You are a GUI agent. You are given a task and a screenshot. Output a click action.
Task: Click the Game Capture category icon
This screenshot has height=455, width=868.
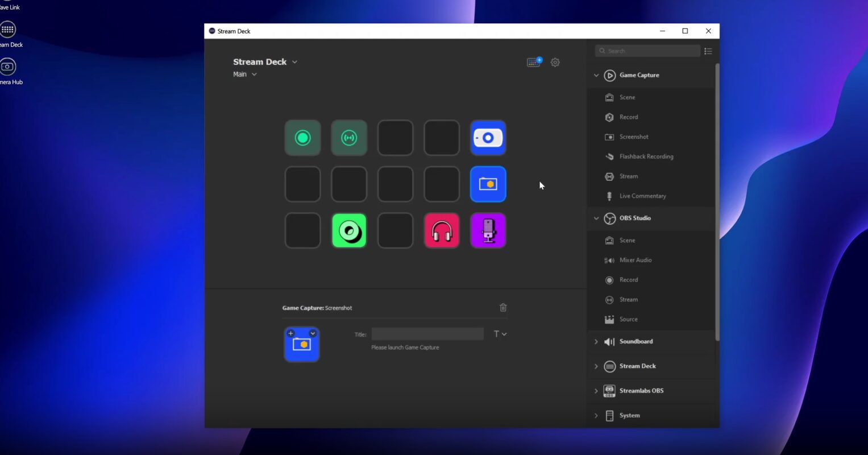[610, 75]
